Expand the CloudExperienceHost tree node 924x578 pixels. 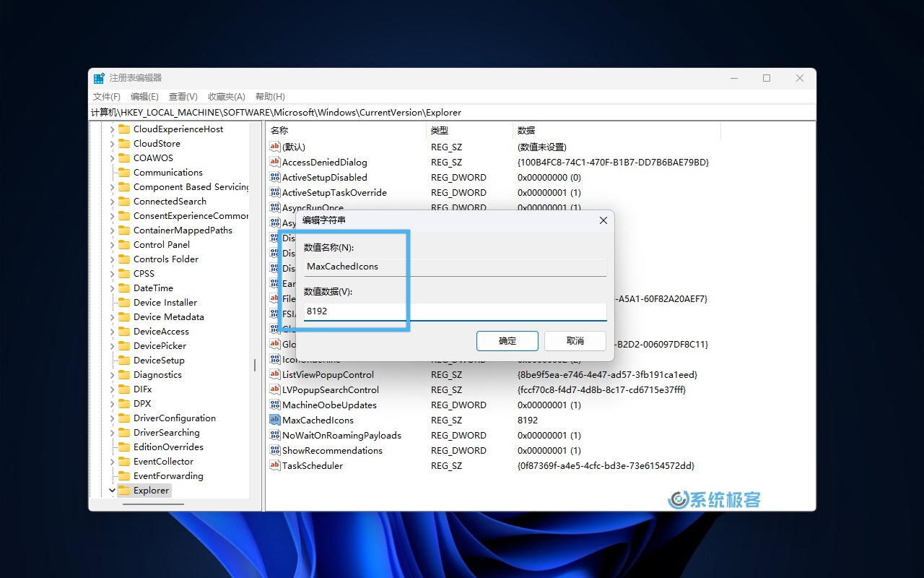click(112, 129)
